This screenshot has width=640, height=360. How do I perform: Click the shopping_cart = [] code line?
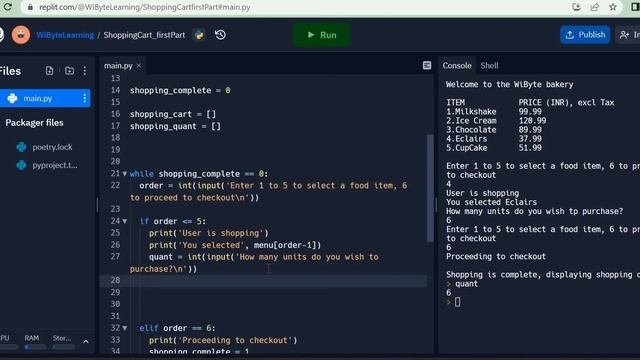(173, 114)
